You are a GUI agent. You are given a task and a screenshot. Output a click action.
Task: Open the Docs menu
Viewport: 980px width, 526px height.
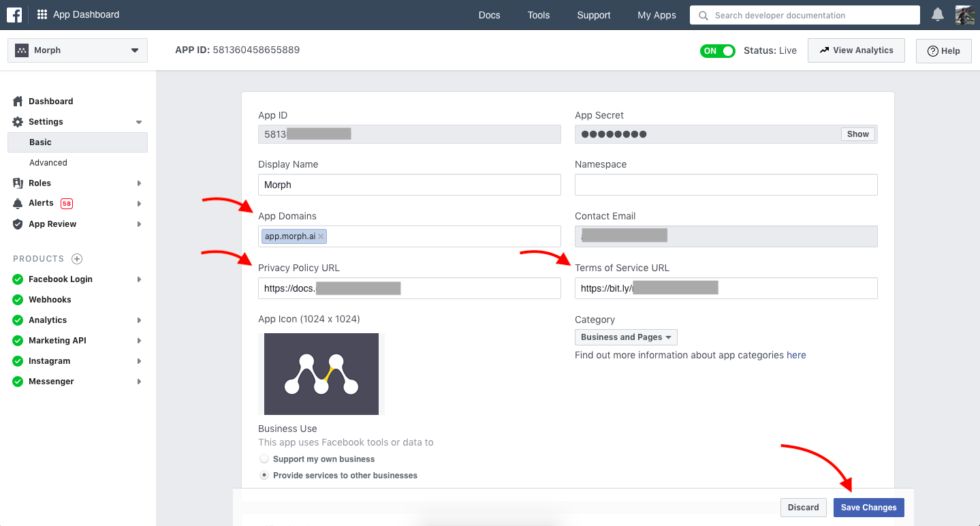pyautogui.click(x=489, y=15)
